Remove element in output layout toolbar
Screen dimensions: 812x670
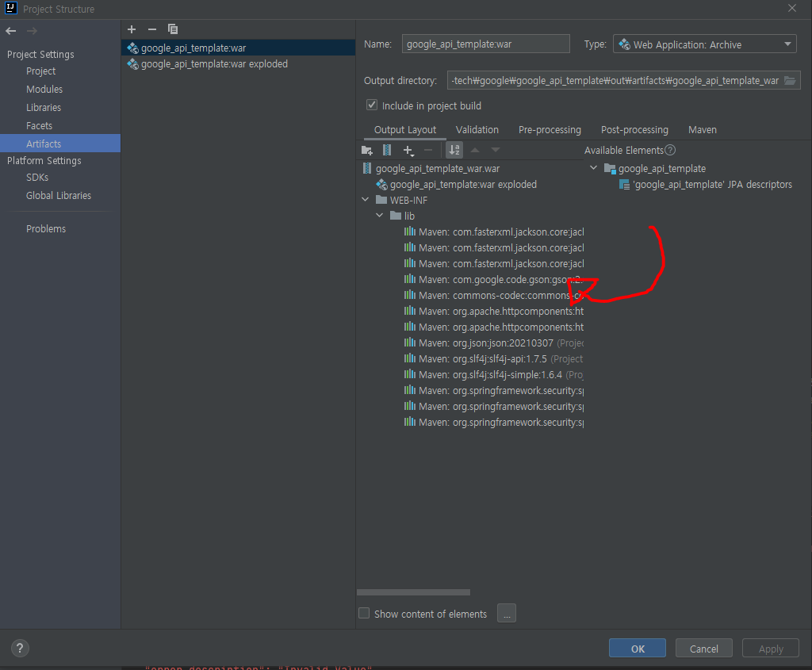pos(428,150)
